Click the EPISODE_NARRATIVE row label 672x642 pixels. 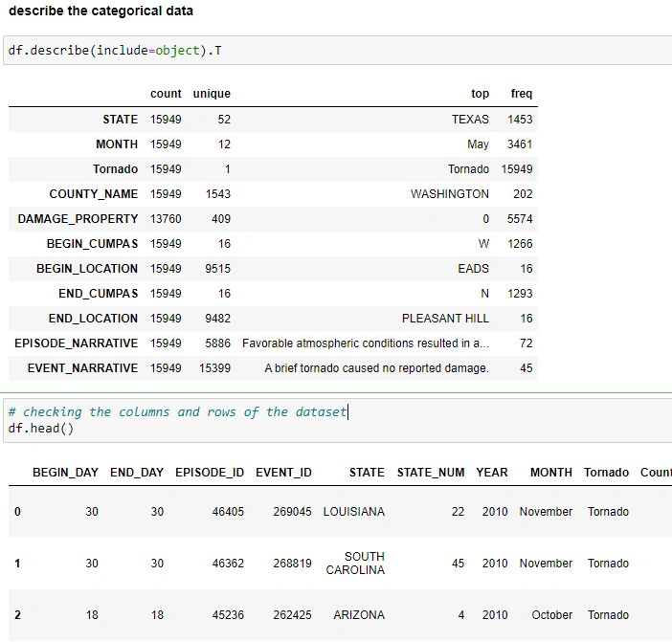(76, 343)
